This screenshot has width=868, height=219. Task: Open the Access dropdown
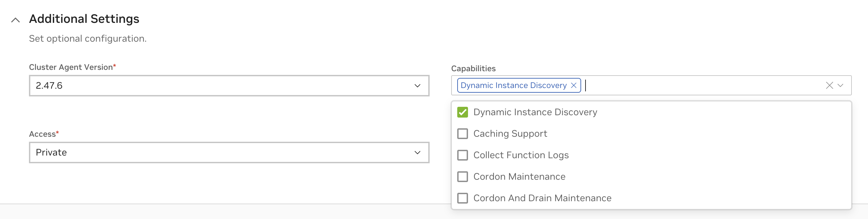pyautogui.click(x=417, y=152)
